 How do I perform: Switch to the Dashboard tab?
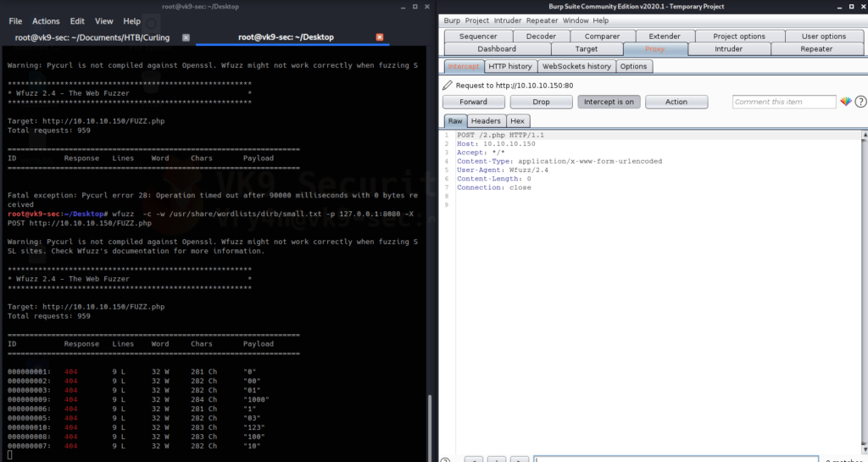[x=497, y=48]
